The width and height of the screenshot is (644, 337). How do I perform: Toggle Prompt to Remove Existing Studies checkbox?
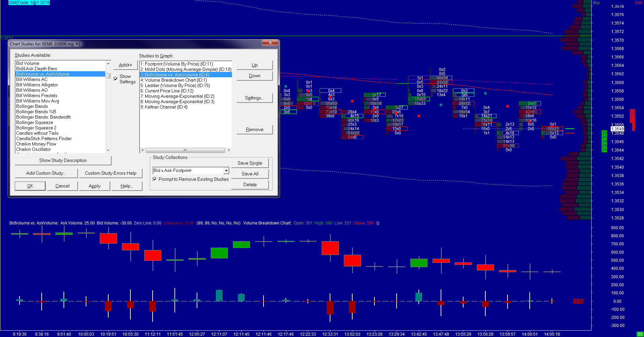coord(155,179)
